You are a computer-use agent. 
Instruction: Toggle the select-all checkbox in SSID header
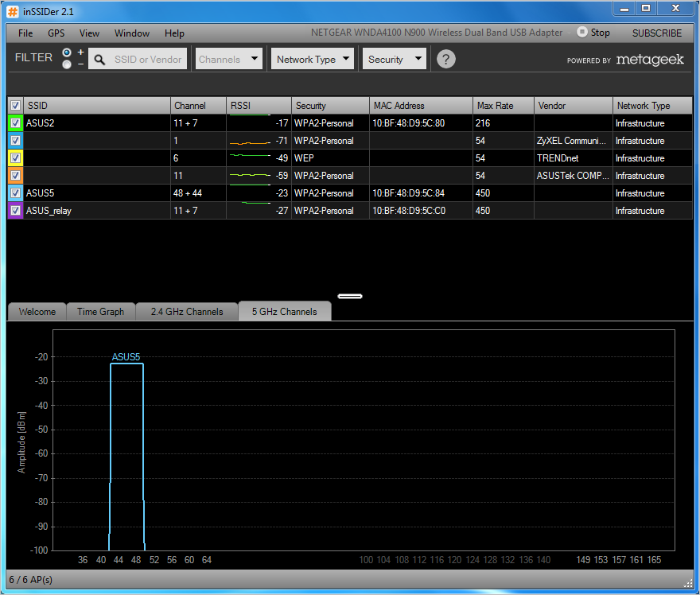16,105
